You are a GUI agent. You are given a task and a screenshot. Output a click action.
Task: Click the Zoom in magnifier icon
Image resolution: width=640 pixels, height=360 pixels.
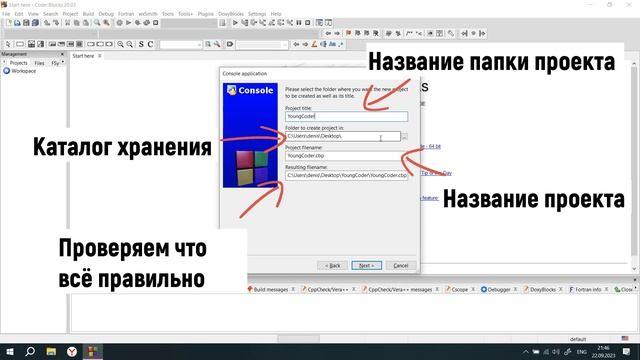[120, 44]
